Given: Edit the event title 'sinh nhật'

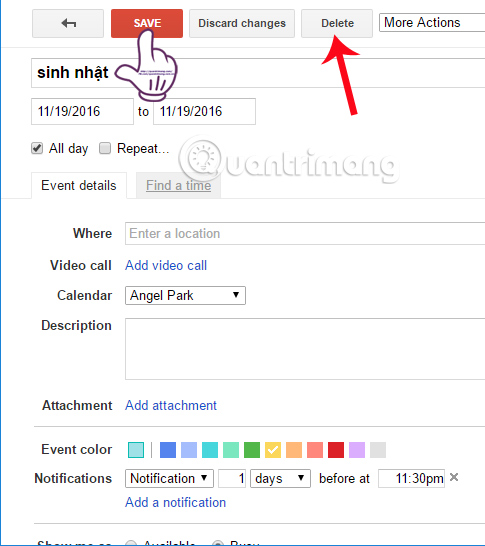Looking at the screenshot, I should pos(258,73).
